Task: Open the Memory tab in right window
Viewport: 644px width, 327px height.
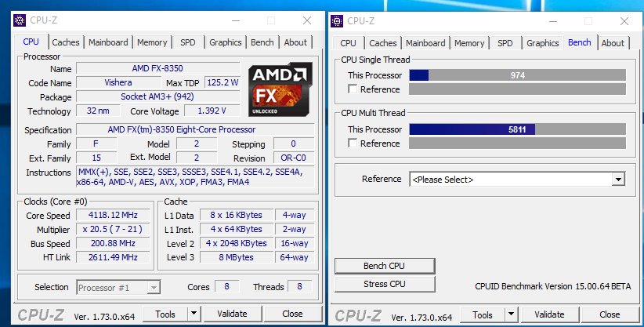Action: (x=469, y=43)
